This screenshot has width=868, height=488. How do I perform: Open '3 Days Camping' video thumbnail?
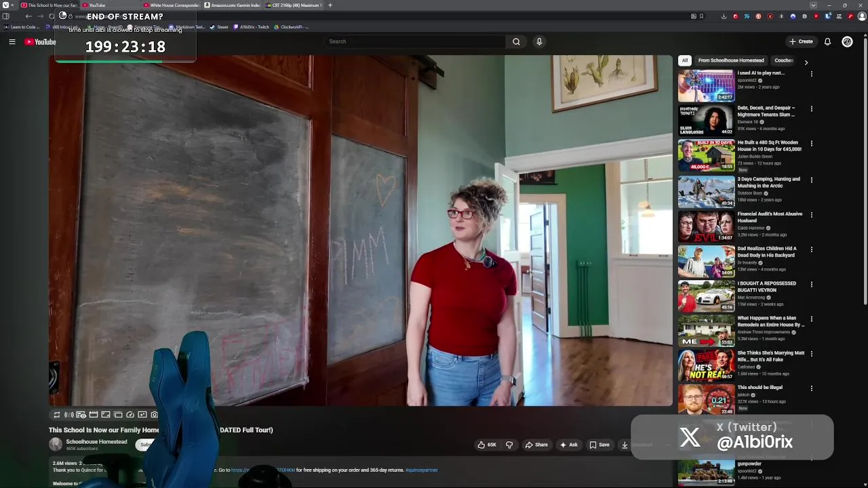[x=706, y=192]
